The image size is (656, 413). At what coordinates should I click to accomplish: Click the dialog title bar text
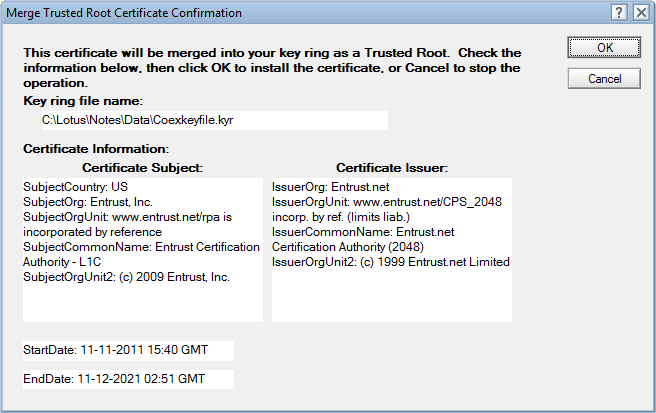pyautogui.click(x=124, y=13)
